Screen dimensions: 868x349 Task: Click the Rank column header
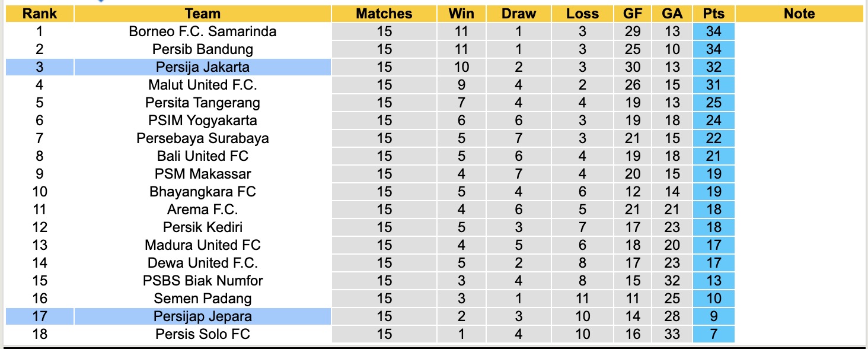[40, 14]
